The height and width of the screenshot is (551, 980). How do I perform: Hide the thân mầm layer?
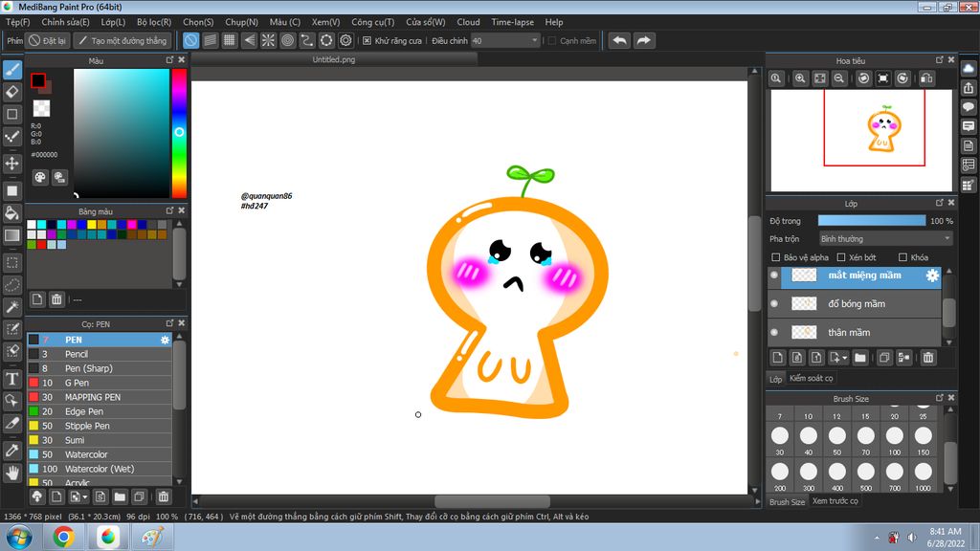(774, 332)
